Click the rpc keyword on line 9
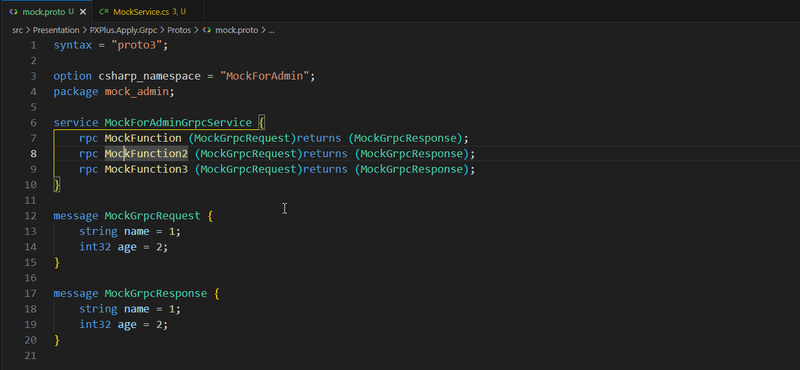Image resolution: width=800 pixels, height=370 pixels. click(x=88, y=169)
